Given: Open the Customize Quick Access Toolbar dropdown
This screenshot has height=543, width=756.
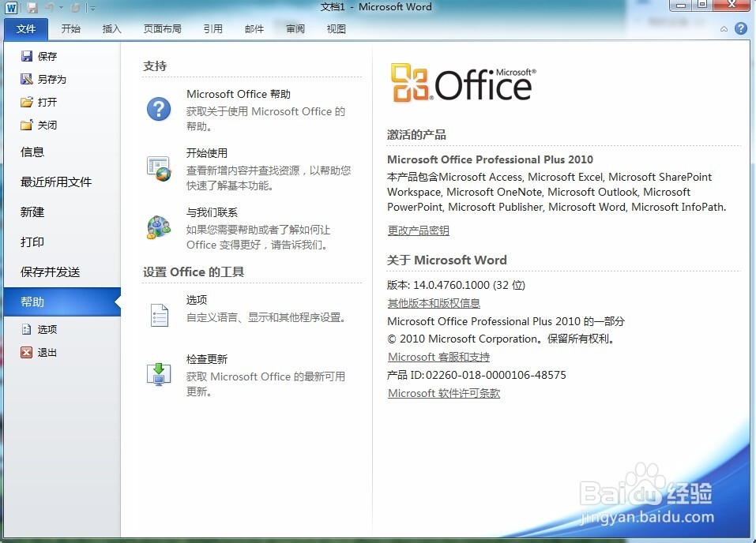Looking at the screenshot, I should [92, 8].
